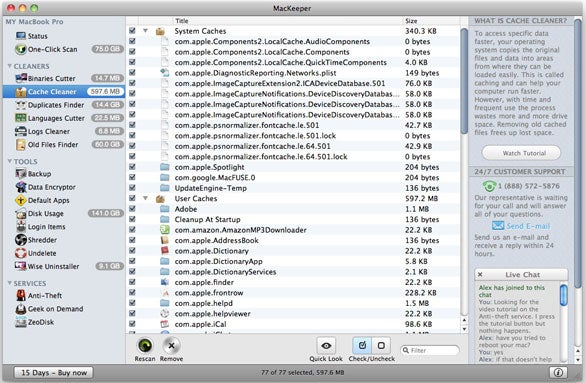Uncheck the com.apple.iCal checkbox
Viewport: 586px width, 383px height.
132,324
